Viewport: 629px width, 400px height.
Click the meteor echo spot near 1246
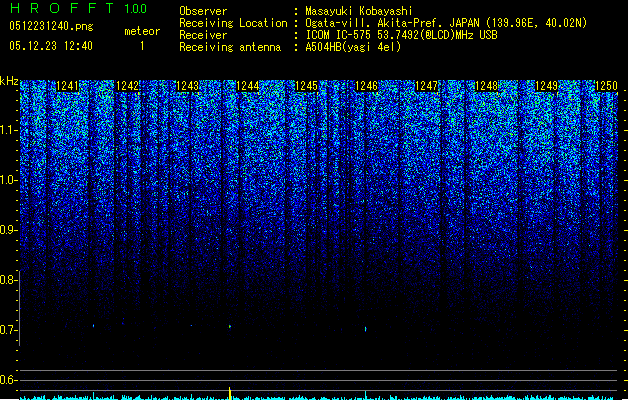point(365,329)
